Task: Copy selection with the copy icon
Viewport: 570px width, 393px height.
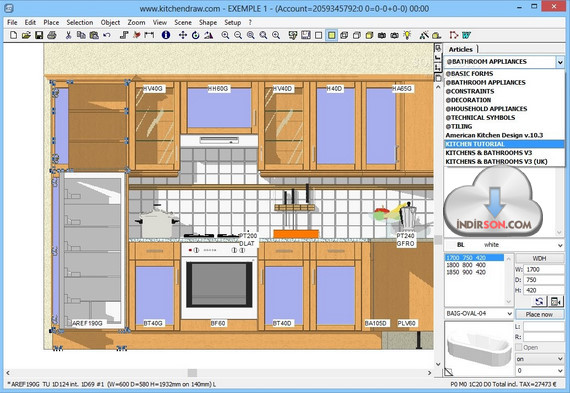Action: (x=81, y=35)
